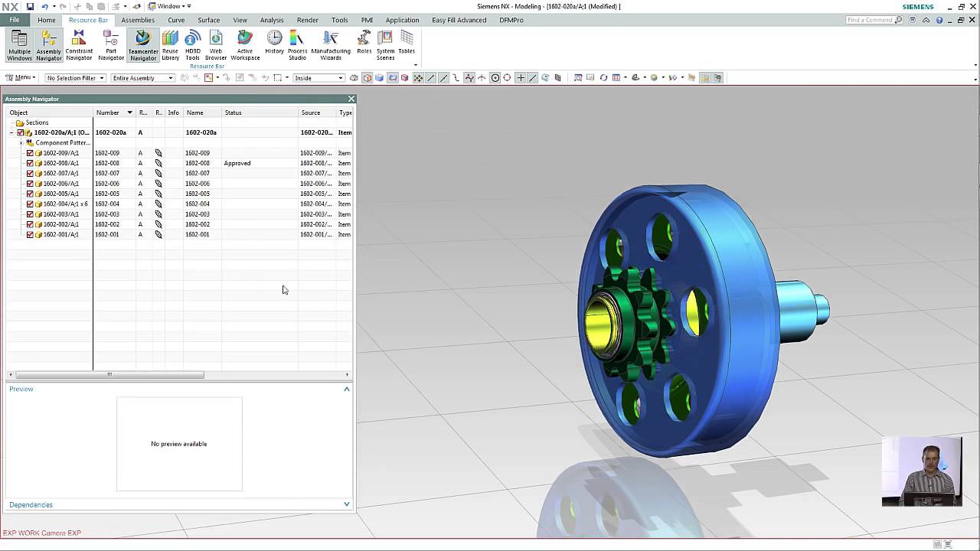The height and width of the screenshot is (551, 980).
Task: Switch to the Home tab
Action: coord(46,20)
